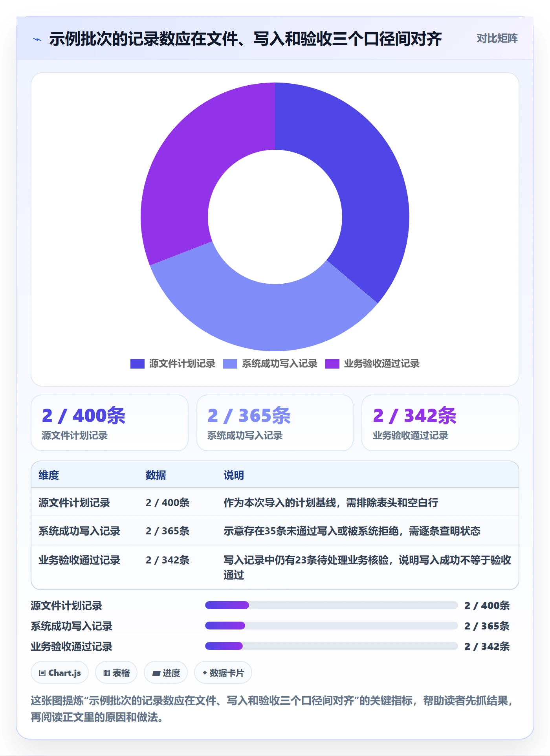
Task: Click the 源文件计划记录 progress bar
Action: (332, 605)
